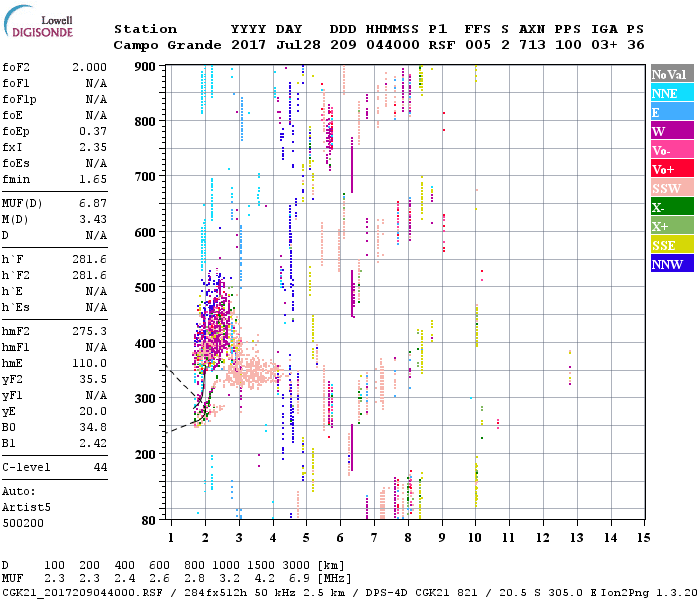Image resolution: width=700 pixels, height=600 pixels.
Task: Click the 80 km height axis label
Action: (x=149, y=520)
